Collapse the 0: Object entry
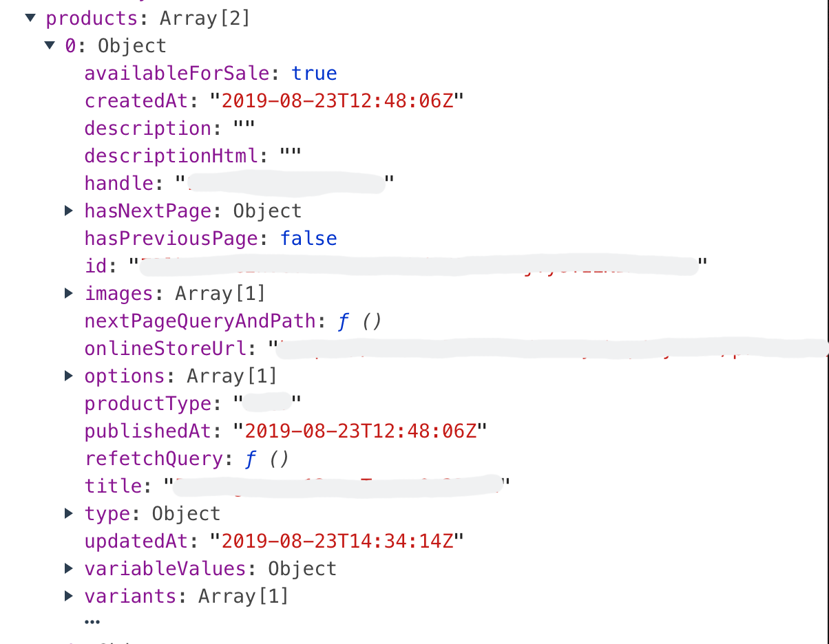 coord(49,45)
